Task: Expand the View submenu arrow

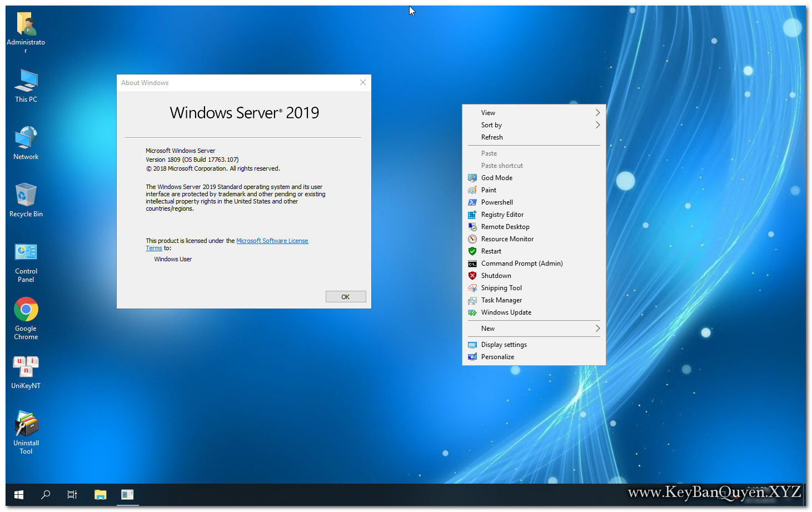Action: coord(597,113)
